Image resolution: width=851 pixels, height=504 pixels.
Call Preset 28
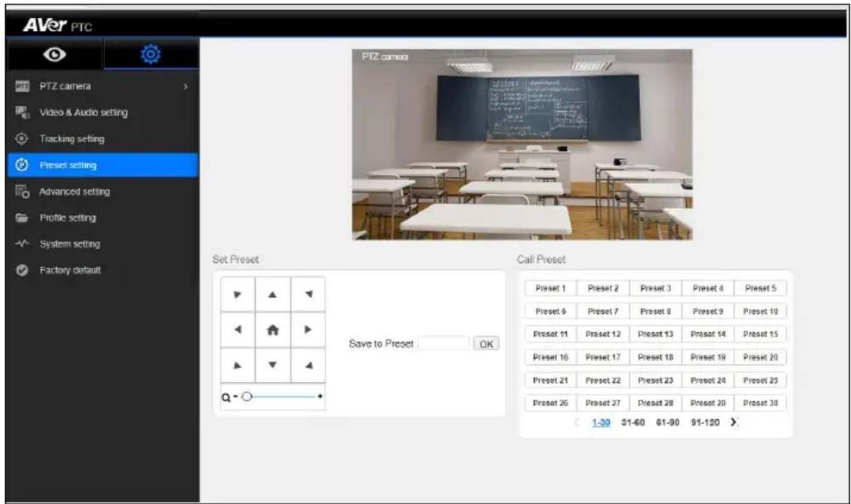point(655,403)
